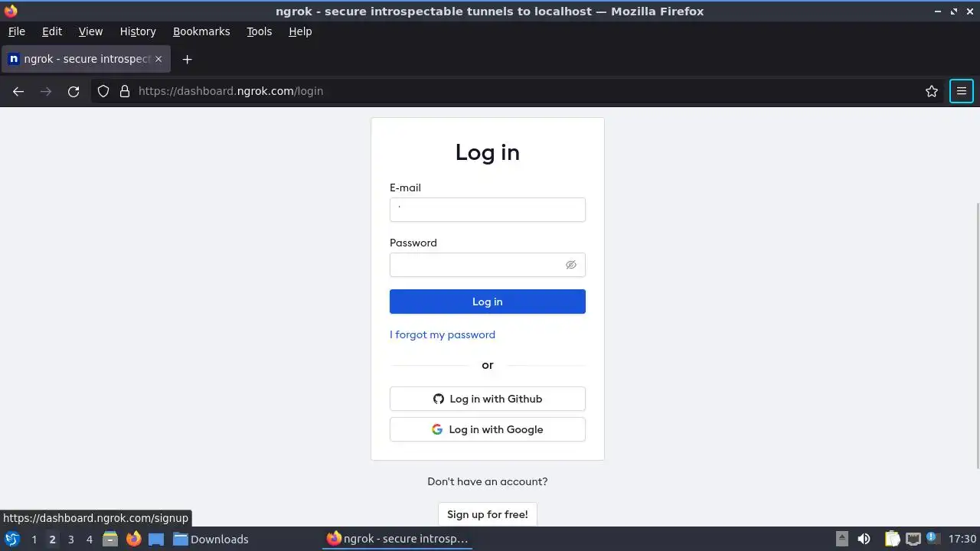Screen dimensions: 980x551
Task: Open the update notifier tray icon
Action: (x=932, y=538)
